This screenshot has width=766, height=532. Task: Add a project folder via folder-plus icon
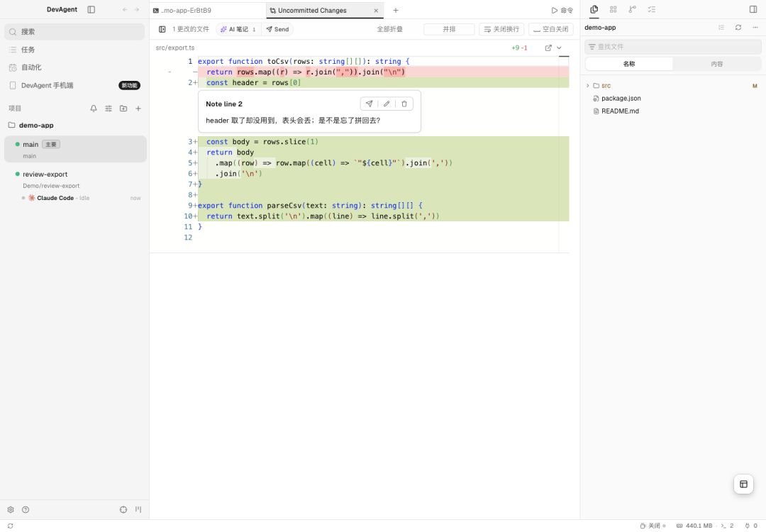123,109
